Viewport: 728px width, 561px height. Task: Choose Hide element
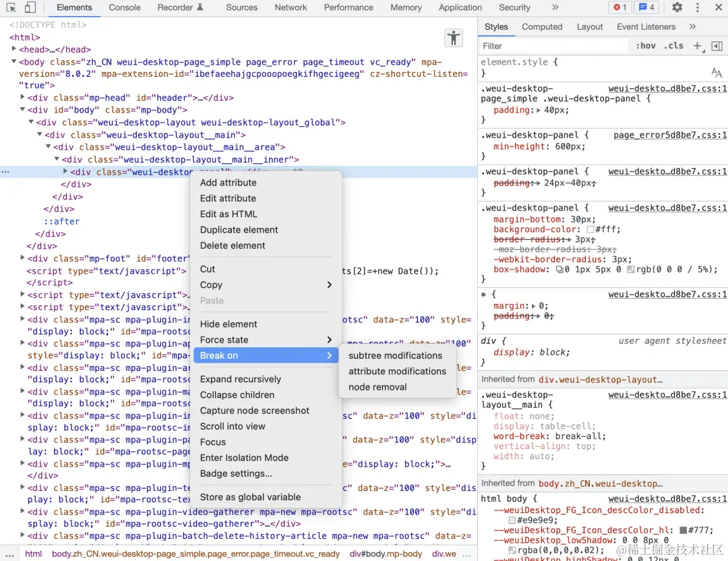[266, 324]
